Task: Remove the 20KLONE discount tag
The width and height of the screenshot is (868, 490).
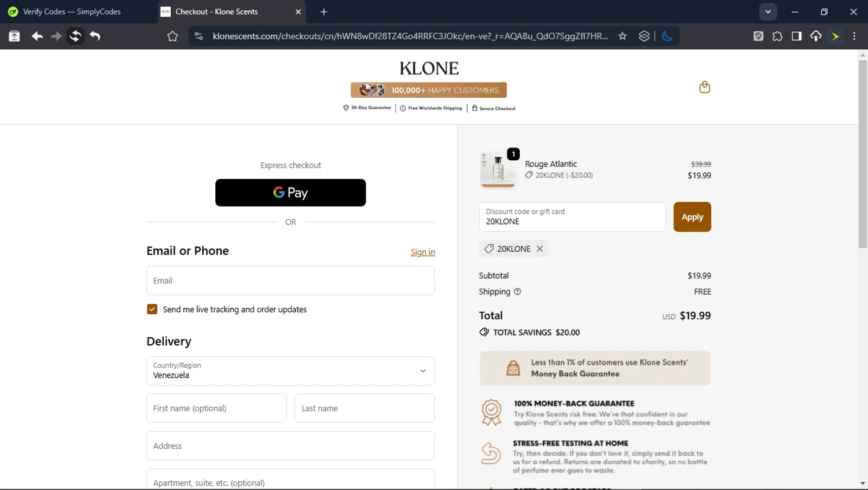Action: tap(539, 249)
